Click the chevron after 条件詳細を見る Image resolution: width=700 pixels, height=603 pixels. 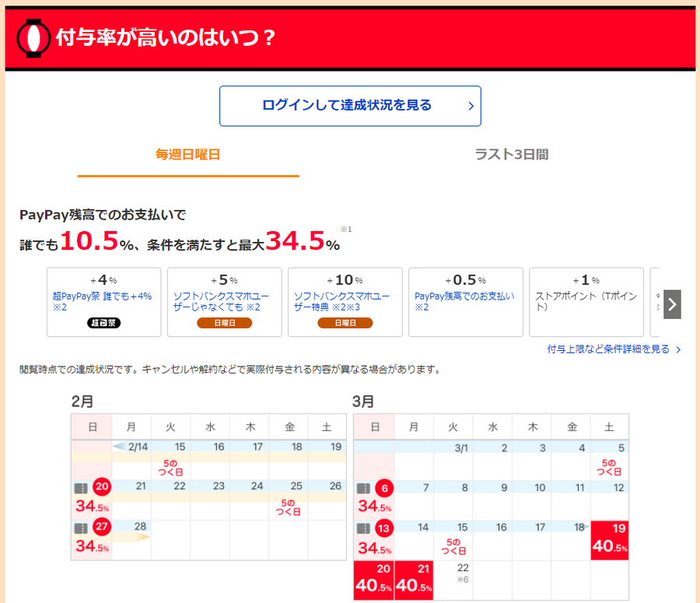tap(678, 349)
